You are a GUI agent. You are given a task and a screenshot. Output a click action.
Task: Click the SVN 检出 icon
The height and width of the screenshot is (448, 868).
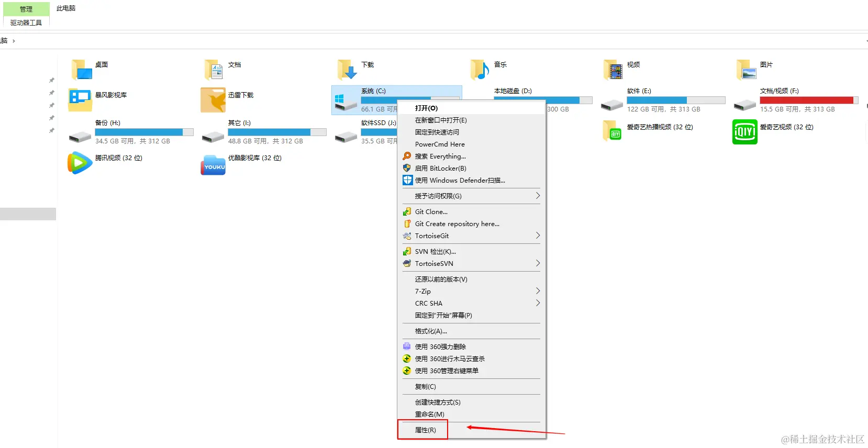pos(407,251)
